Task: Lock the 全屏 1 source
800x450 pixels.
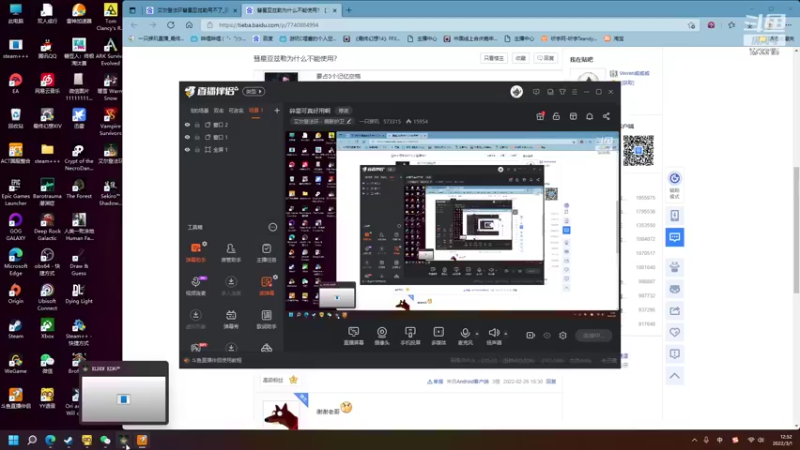Action: 197,149
